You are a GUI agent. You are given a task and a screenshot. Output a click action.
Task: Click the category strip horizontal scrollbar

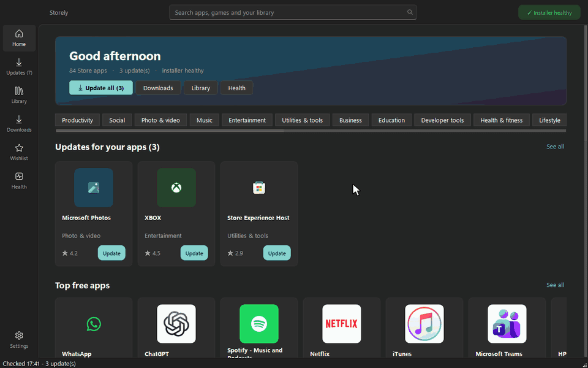click(x=311, y=131)
